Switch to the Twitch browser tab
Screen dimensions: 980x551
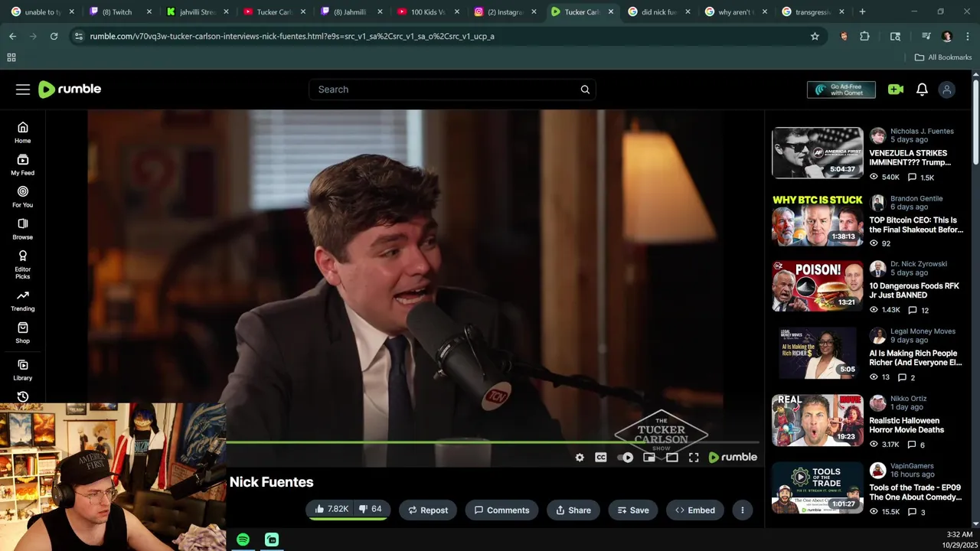click(x=120, y=11)
